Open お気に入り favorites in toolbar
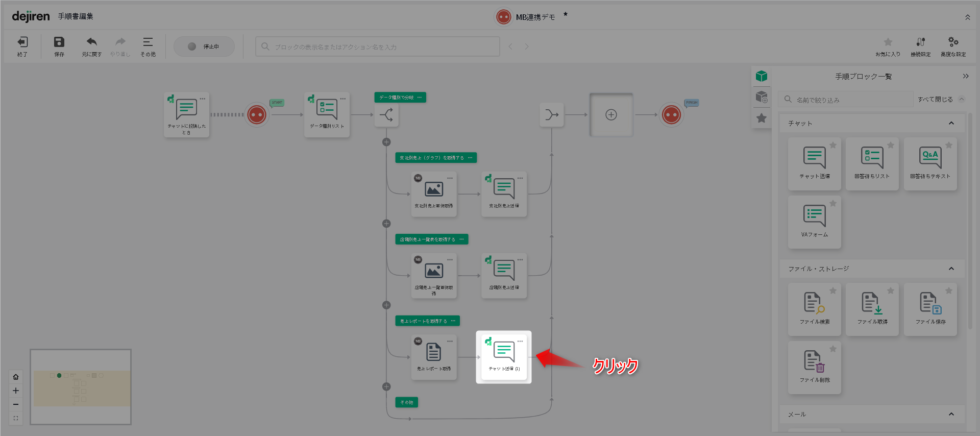Viewport: 980px width, 436px height. point(888,46)
